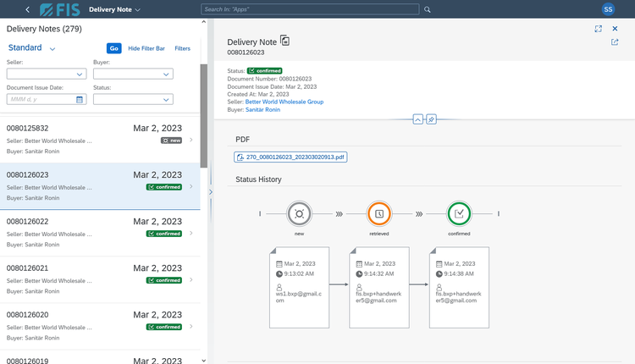Click the retrieved status circle node

click(379, 214)
